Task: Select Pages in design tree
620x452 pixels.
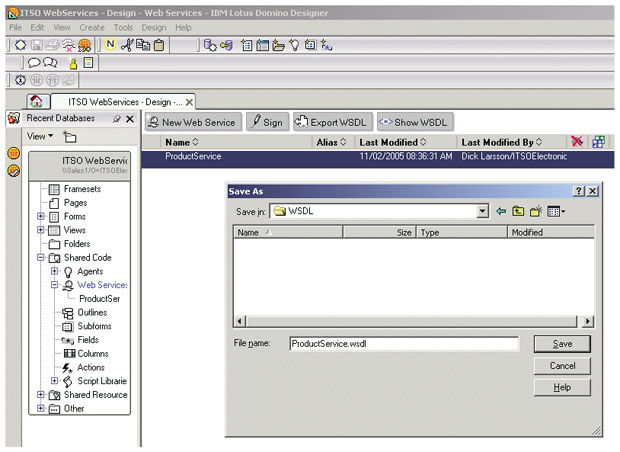Action: click(x=75, y=203)
